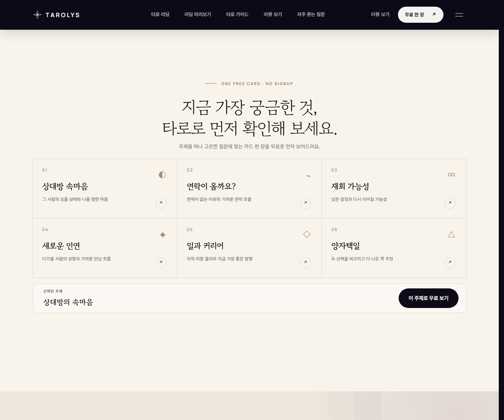
Task: Click the triangle icon on 양자택일 card
Action: 451,234
